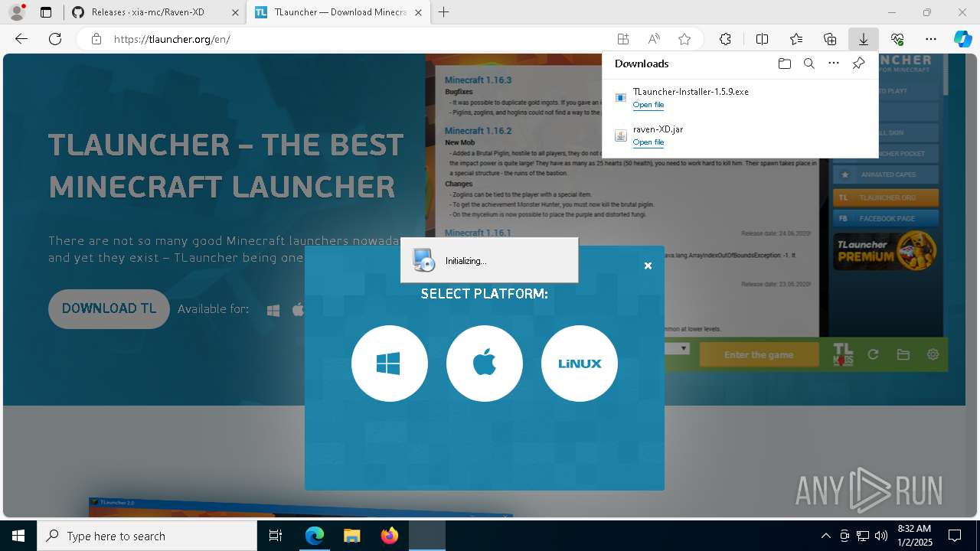Viewport: 980px width, 551px height.
Task: Choose the Linux platform circle
Action: click(580, 364)
